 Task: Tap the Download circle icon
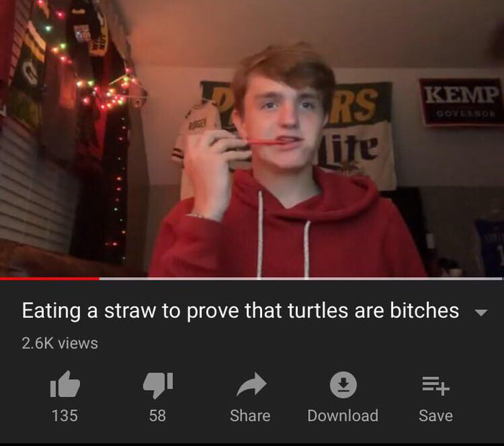pyautogui.click(x=343, y=385)
